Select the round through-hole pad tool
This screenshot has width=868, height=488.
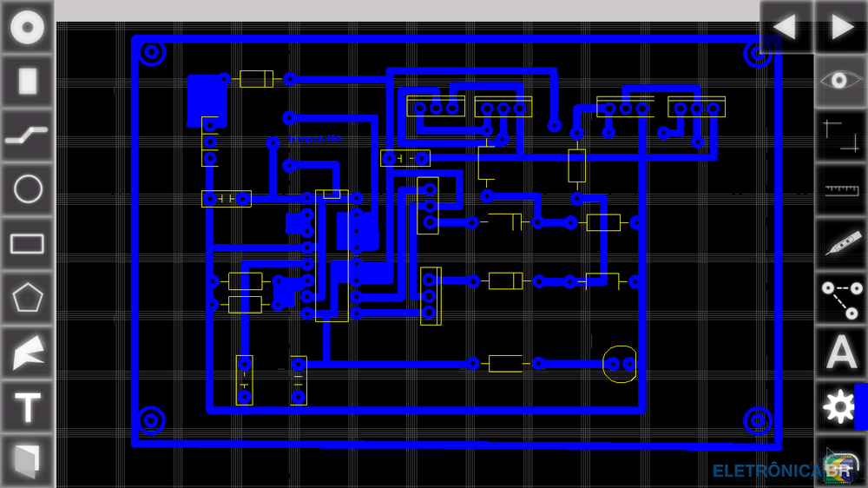[27, 28]
